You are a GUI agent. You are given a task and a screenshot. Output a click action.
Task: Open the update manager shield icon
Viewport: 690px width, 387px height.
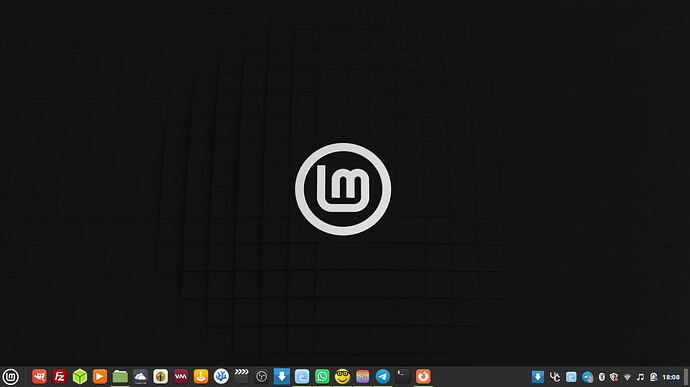[x=614, y=377]
